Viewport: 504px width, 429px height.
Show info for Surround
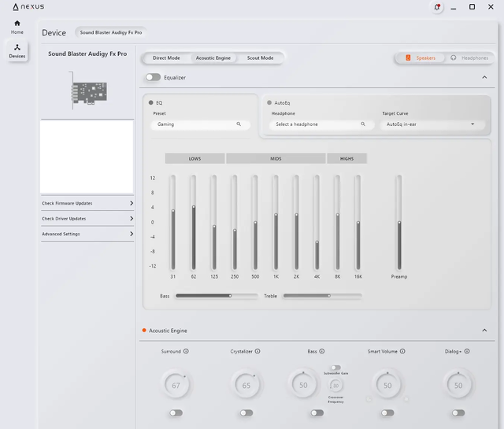click(x=186, y=351)
